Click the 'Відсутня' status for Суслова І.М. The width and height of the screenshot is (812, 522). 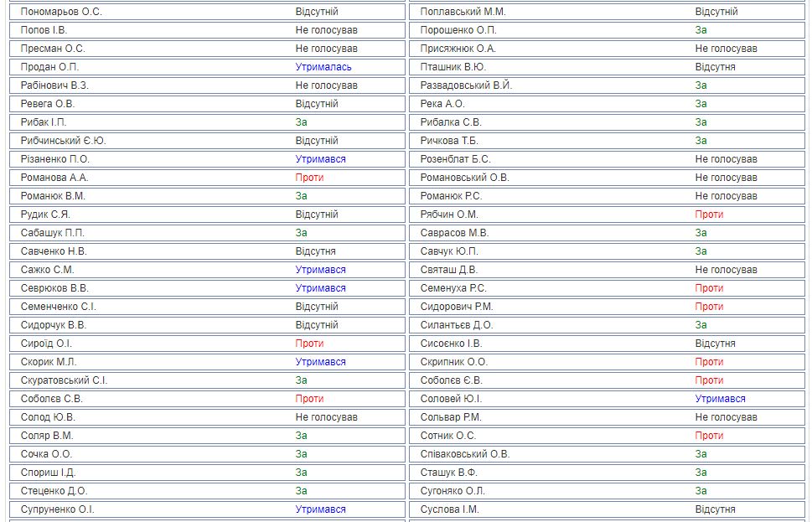coord(715,509)
